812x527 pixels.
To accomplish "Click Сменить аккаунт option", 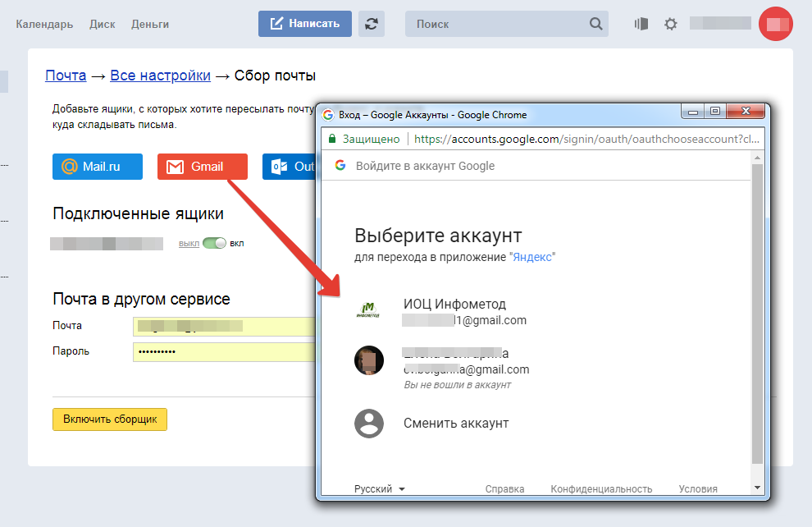I will (x=456, y=424).
